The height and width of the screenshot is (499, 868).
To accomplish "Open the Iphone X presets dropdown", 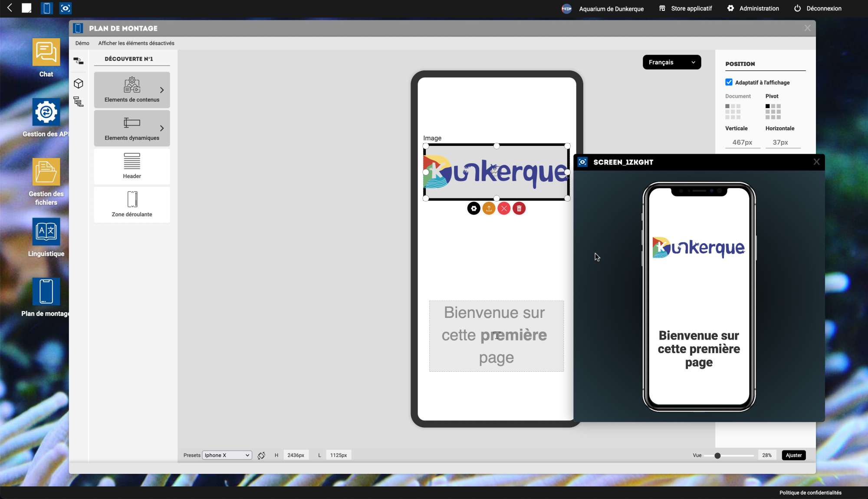I will click(227, 455).
